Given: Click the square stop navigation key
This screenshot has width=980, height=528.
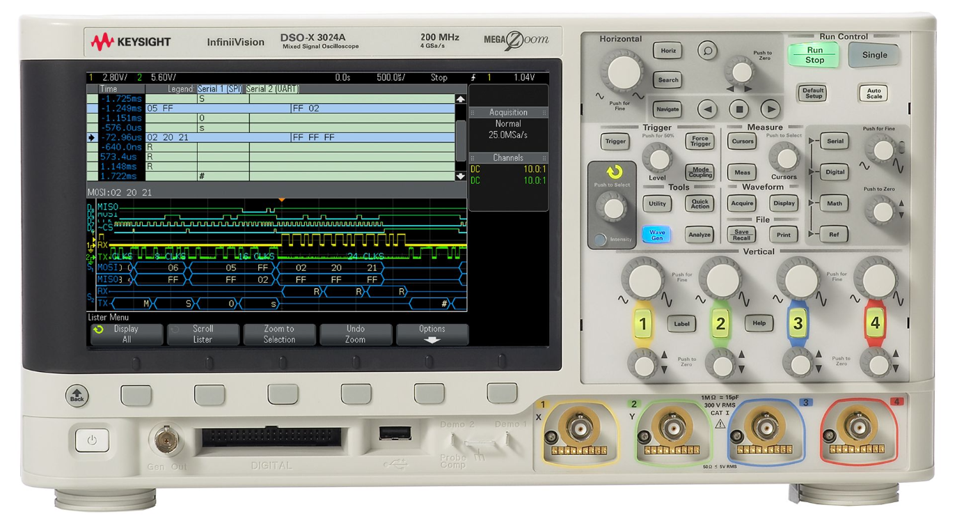Looking at the screenshot, I should (x=739, y=109).
